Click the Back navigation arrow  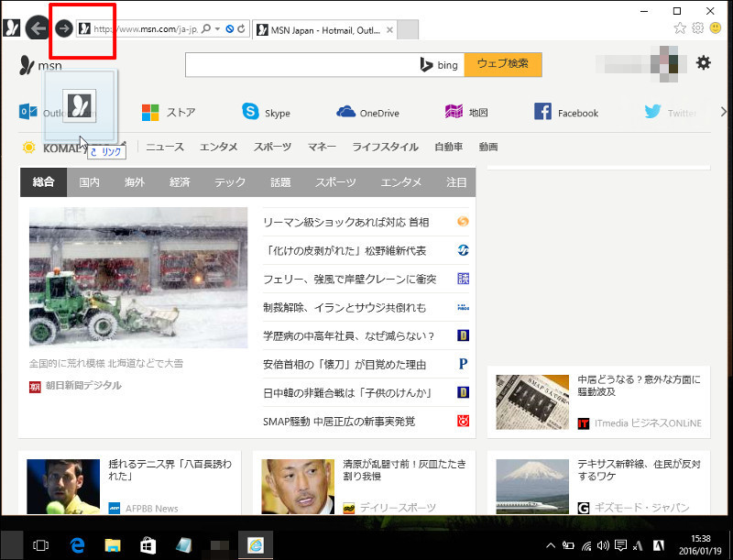pyautogui.click(x=38, y=28)
